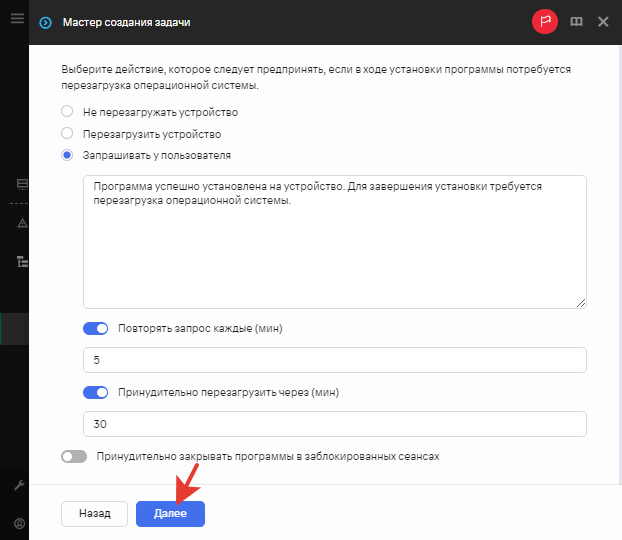Open the help book icon
This screenshot has width=622, height=540.
pyautogui.click(x=576, y=21)
